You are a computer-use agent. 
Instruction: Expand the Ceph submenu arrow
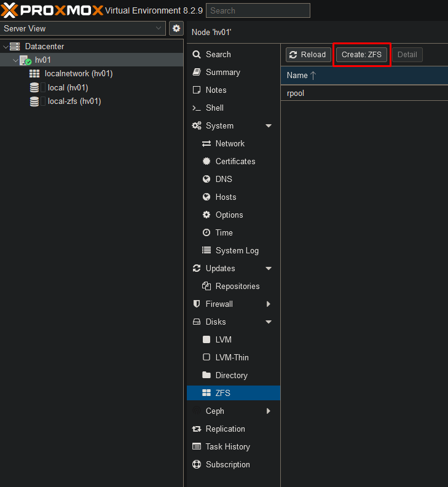pyautogui.click(x=269, y=411)
